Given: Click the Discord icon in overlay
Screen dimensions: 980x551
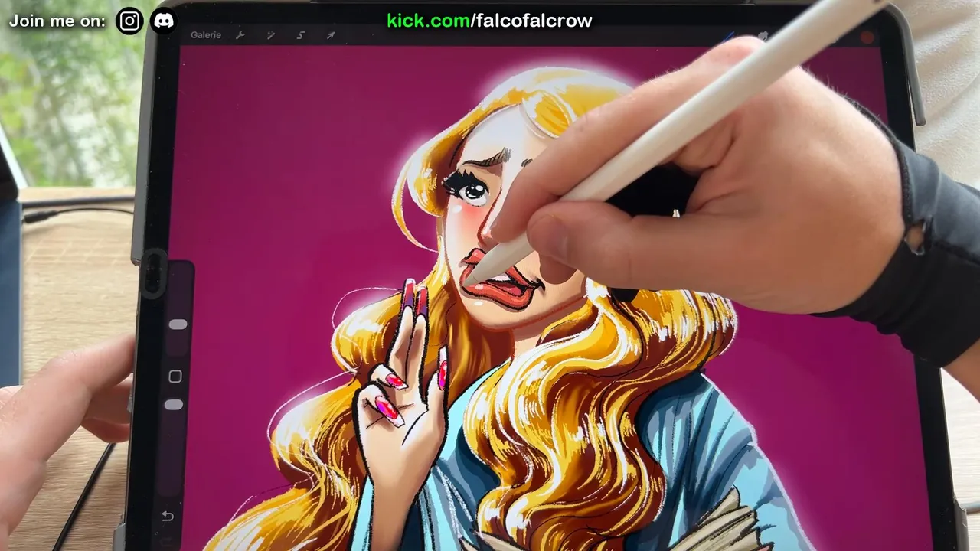Looking at the screenshot, I should (164, 21).
